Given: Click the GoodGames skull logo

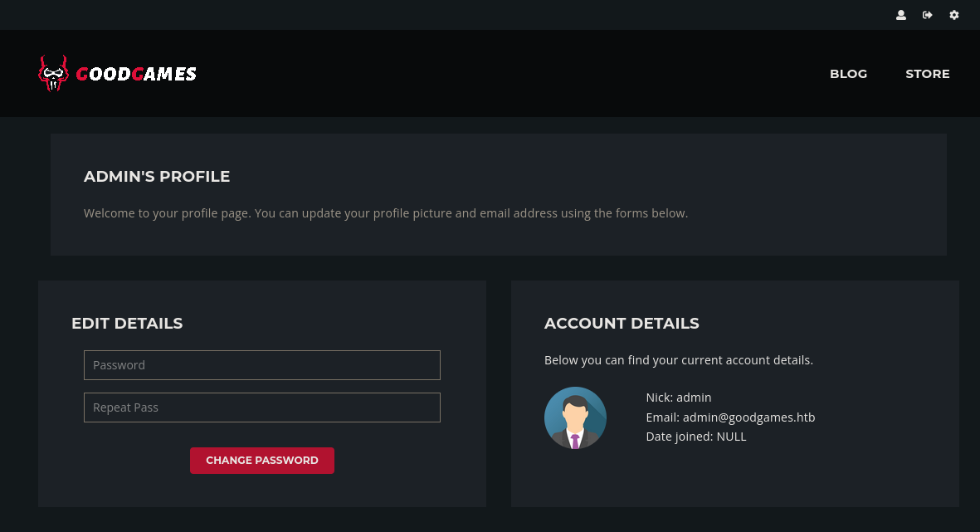Looking at the screenshot, I should (53, 74).
